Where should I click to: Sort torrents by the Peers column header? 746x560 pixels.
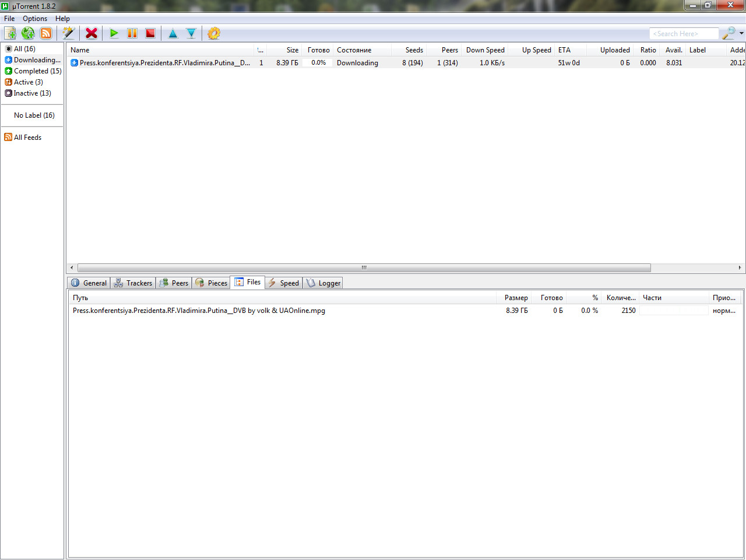(444, 50)
